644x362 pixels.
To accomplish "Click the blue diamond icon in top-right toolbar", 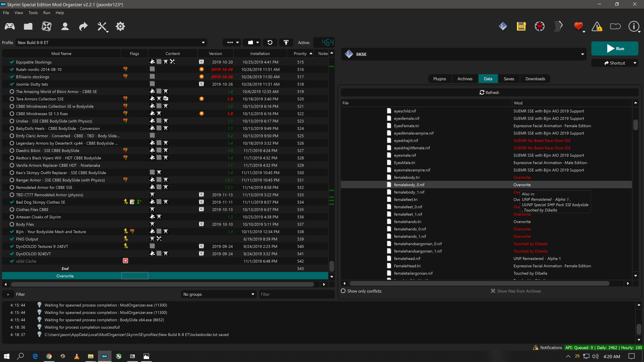I will (x=503, y=26).
